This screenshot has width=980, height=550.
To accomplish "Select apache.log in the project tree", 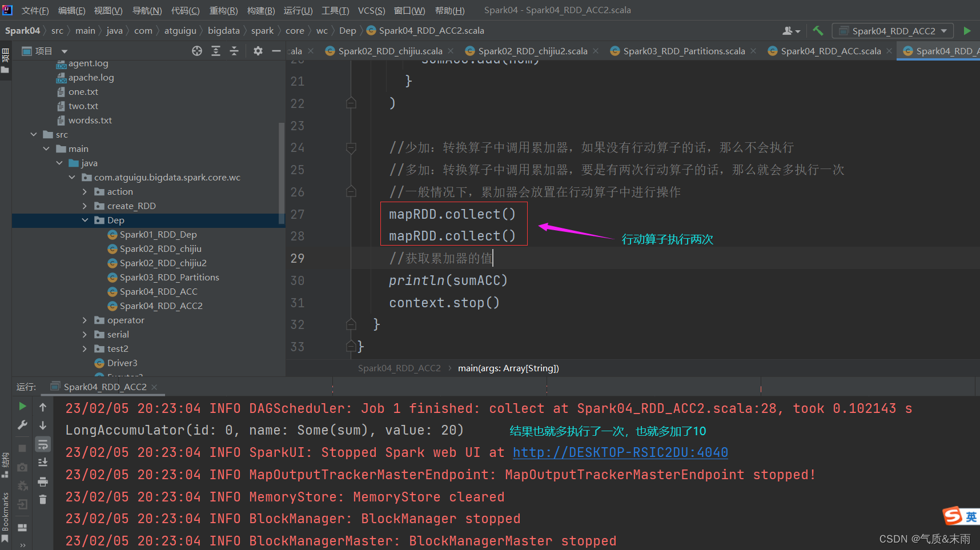I will [91, 77].
